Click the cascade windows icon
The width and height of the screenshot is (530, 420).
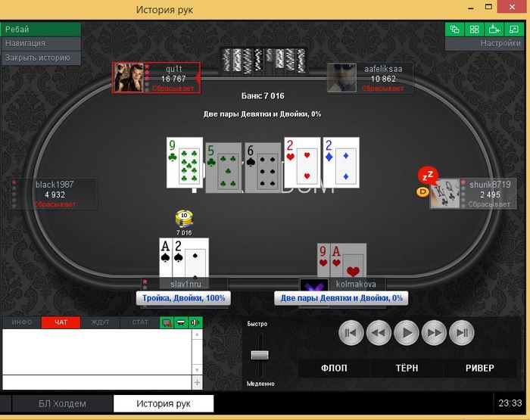(x=454, y=30)
